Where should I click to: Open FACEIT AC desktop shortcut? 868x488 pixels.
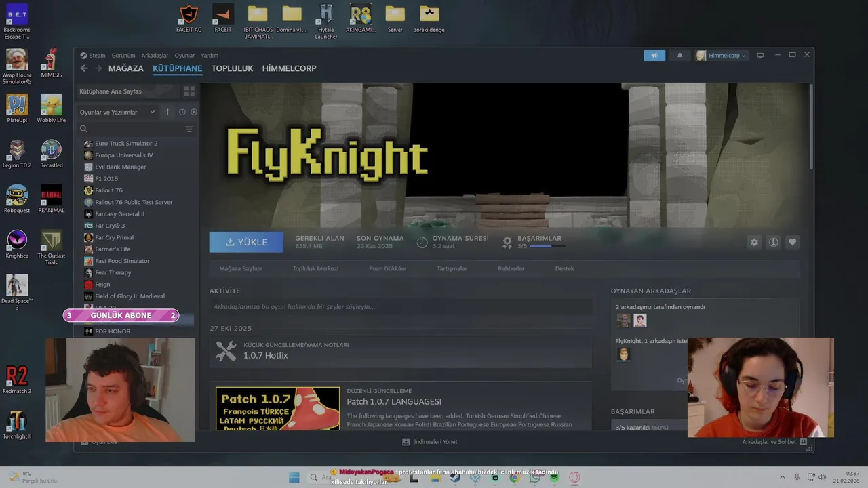[x=189, y=18]
